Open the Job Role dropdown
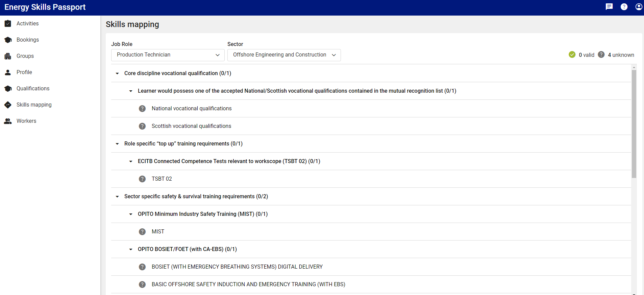The height and width of the screenshot is (295, 644). (168, 55)
